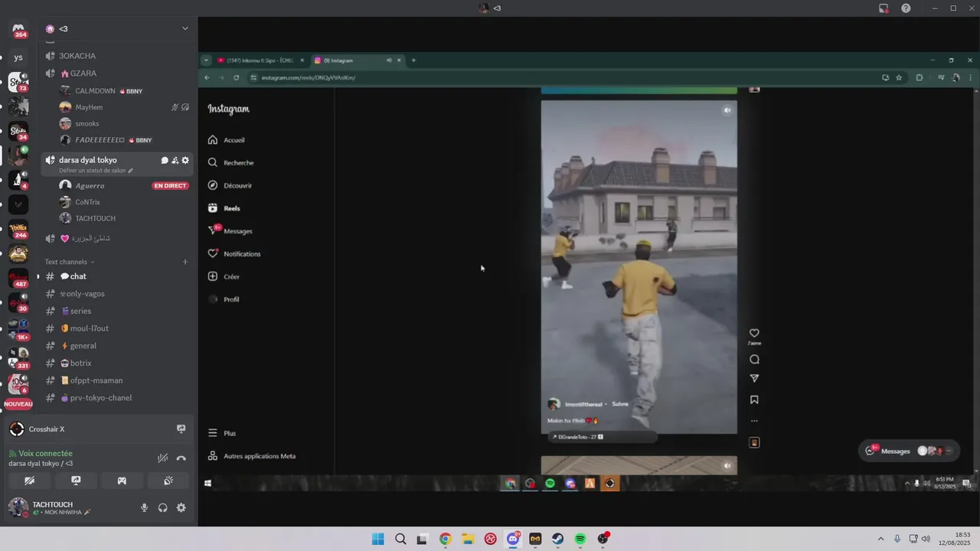Viewport: 980px width, 551px height.
Task: Click the add text channel plus icon
Action: [x=185, y=262]
